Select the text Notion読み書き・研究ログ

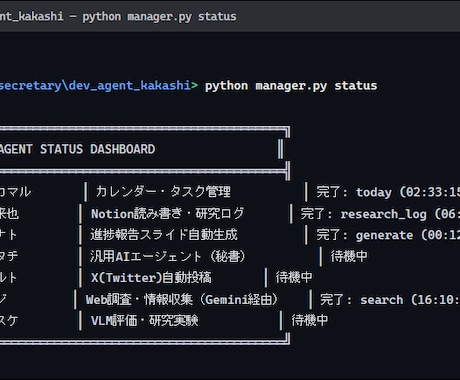click(x=167, y=214)
